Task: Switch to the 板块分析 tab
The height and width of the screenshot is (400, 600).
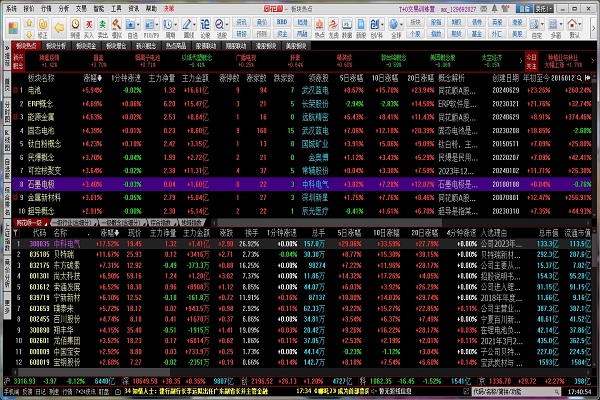Action: [x=56, y=46]
